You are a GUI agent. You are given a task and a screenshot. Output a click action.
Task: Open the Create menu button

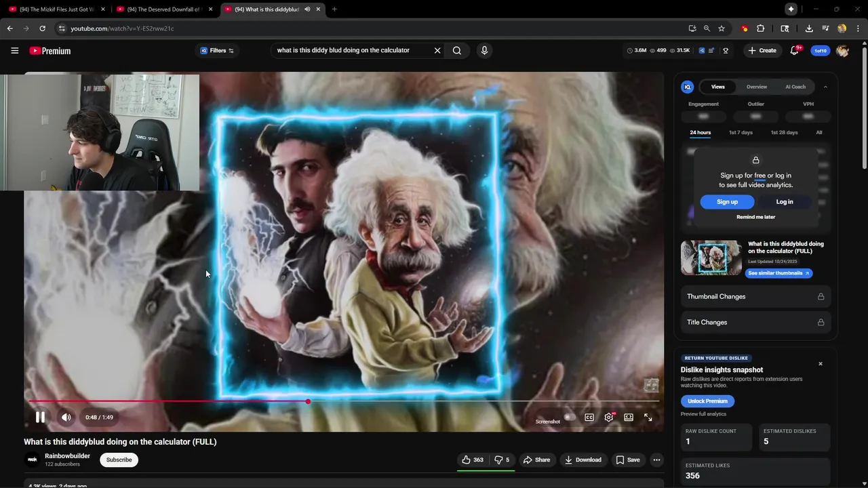[762, 51]
